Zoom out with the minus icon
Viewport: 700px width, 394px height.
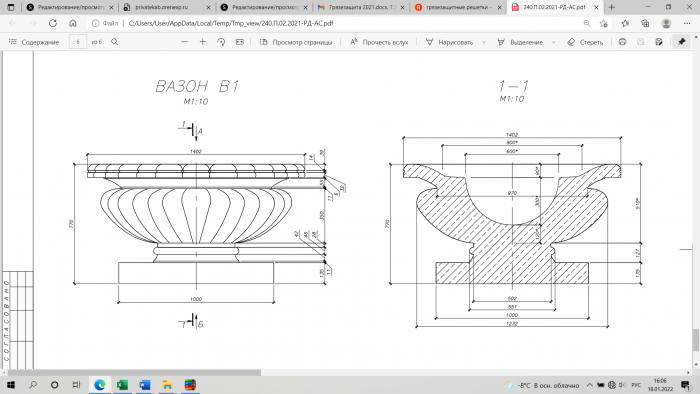pyautogui.click(x=184, y=42)
